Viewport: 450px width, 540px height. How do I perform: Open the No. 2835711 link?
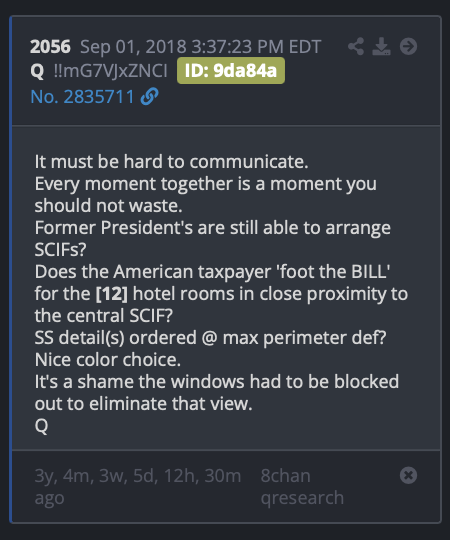click(x=82, y=96)
